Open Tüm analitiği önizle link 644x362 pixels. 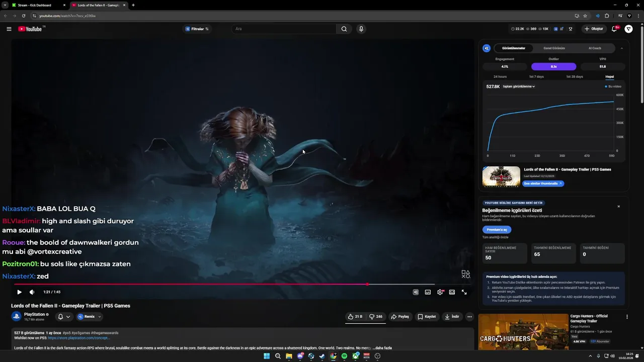coord(495,237)
